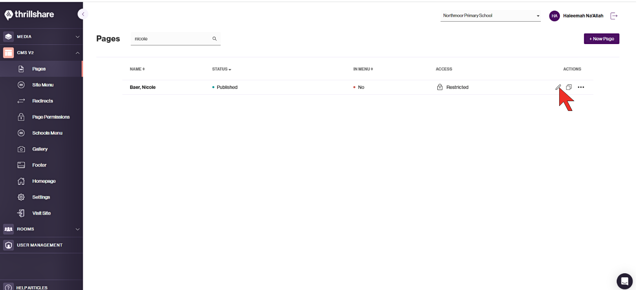Edit the Baer, Nicole page with pencil icon
The height and width of the screenshot is (290, 644).
click(x=558, y=87)
